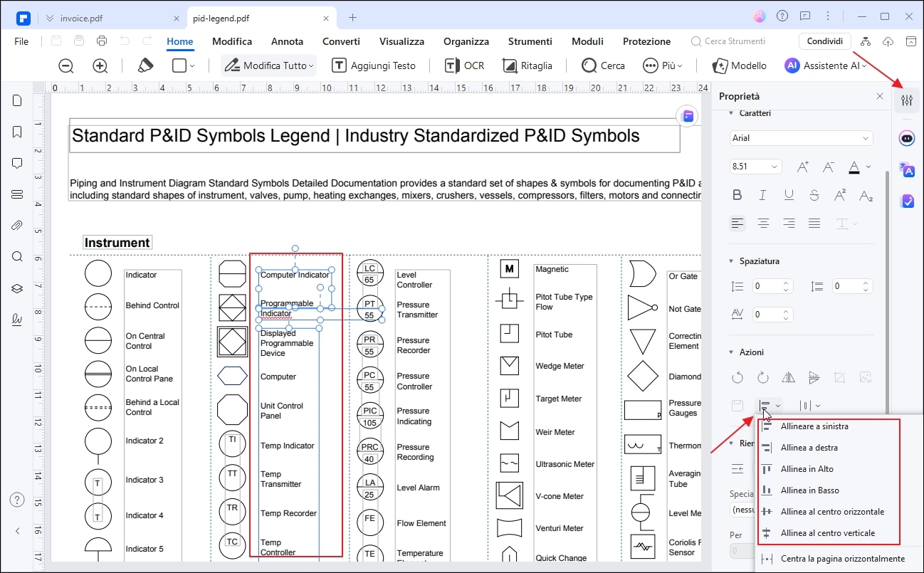
Task: Flip vertically in Azioni section
Action: coord(814,377)
